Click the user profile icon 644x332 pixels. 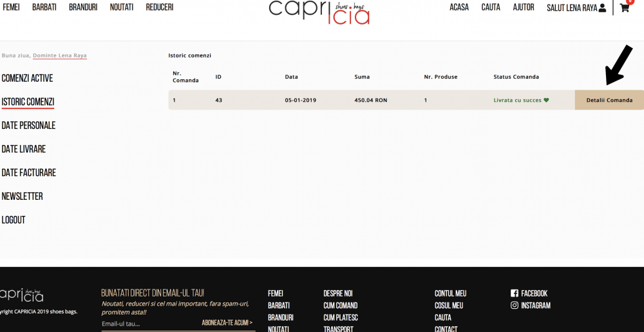point(602,8)
